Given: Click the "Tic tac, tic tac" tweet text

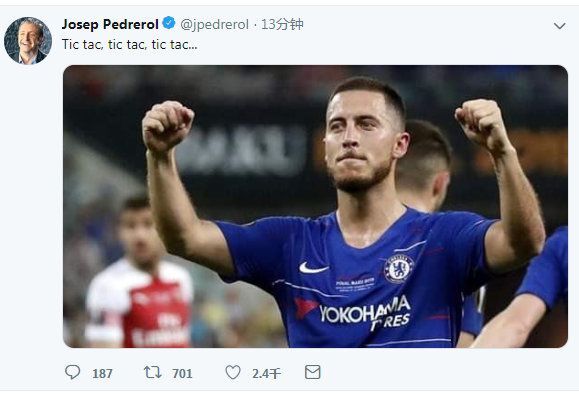Looking at the screenshot, I should [129, 44].
